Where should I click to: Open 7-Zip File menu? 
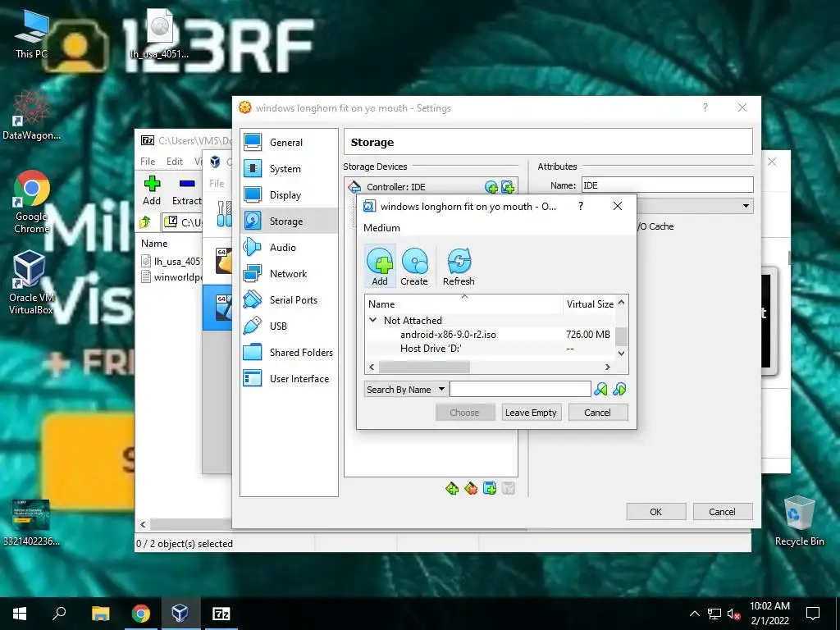(148, 162)
